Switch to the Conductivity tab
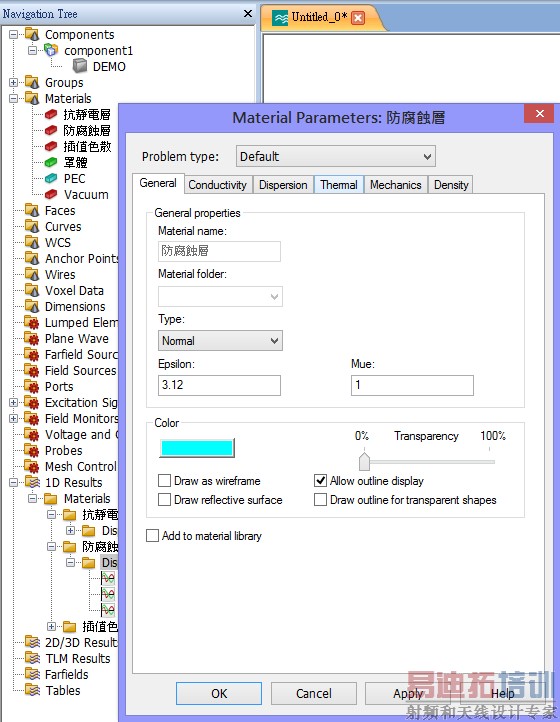Image resolution: width=560 pixels, height=722 pixels. click(x=218, y=185)
